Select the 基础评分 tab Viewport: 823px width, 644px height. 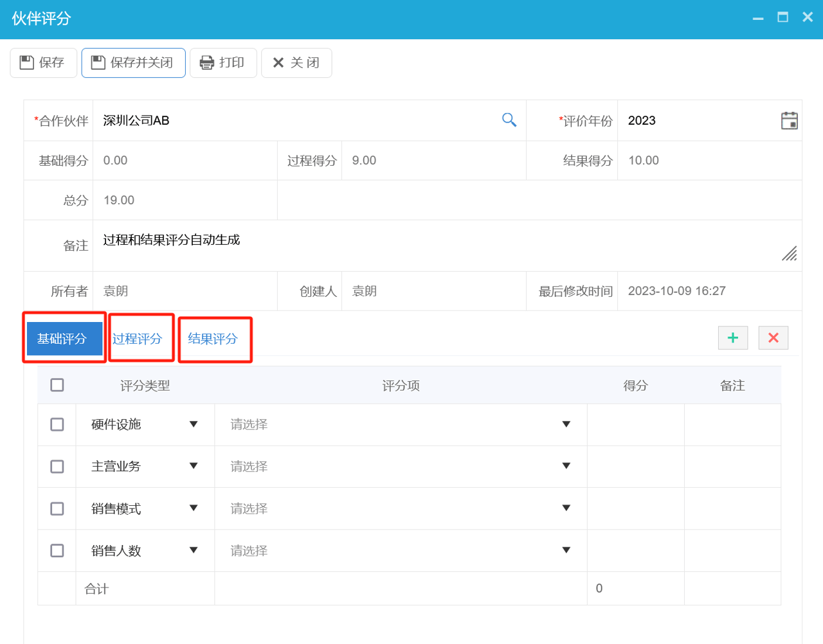tap(62, 339)
